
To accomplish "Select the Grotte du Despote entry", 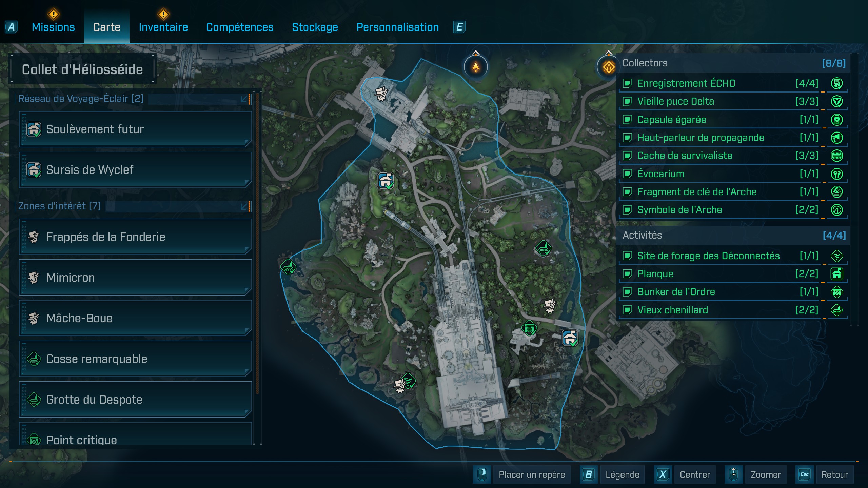I will click(x=135, y=400).
